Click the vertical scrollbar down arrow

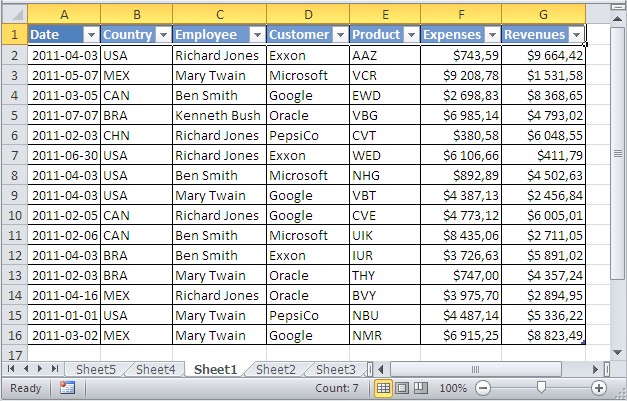pos(617,352)
